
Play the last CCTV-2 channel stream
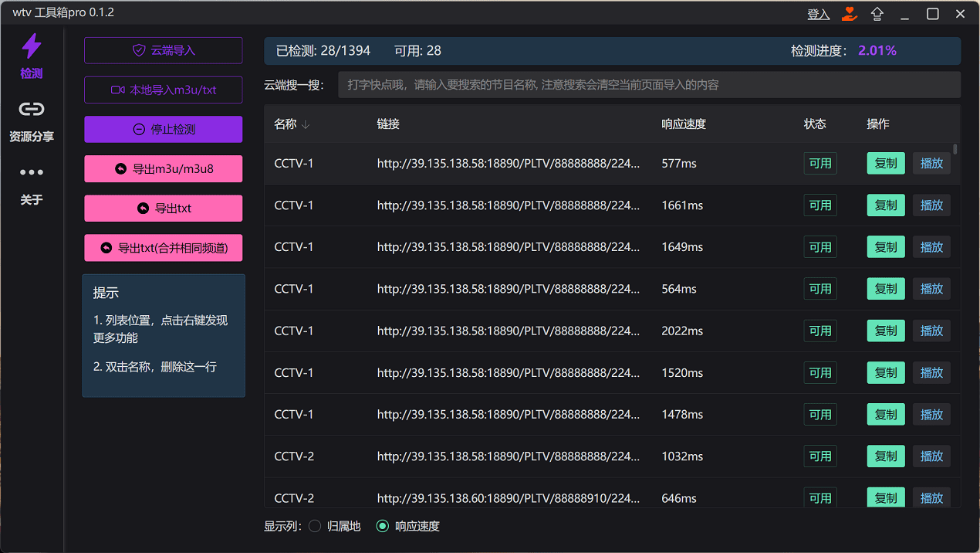coord(931,497)
